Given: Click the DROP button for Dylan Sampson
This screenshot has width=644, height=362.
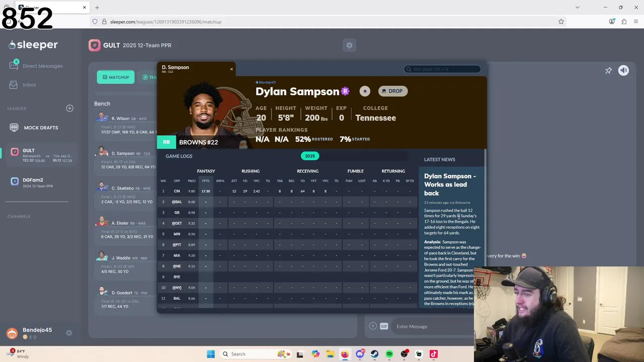Looking at the screenshot, I should 393,91.
